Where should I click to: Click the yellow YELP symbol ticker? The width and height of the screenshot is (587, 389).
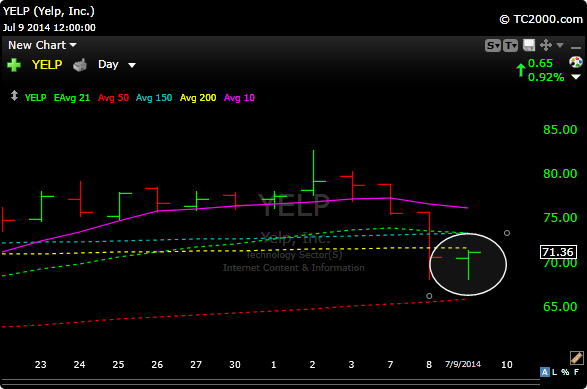pos(47,65)
